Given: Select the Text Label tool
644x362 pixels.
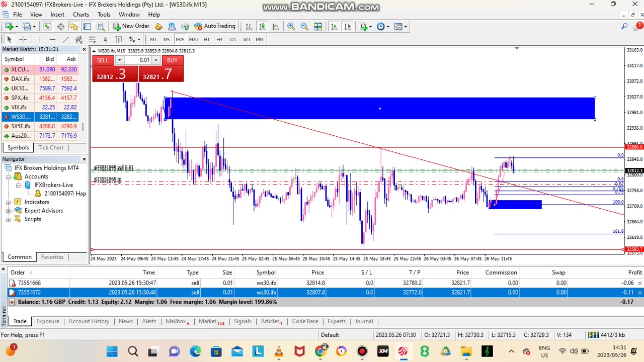Looking at the screenshot, I should pos(118,39).
